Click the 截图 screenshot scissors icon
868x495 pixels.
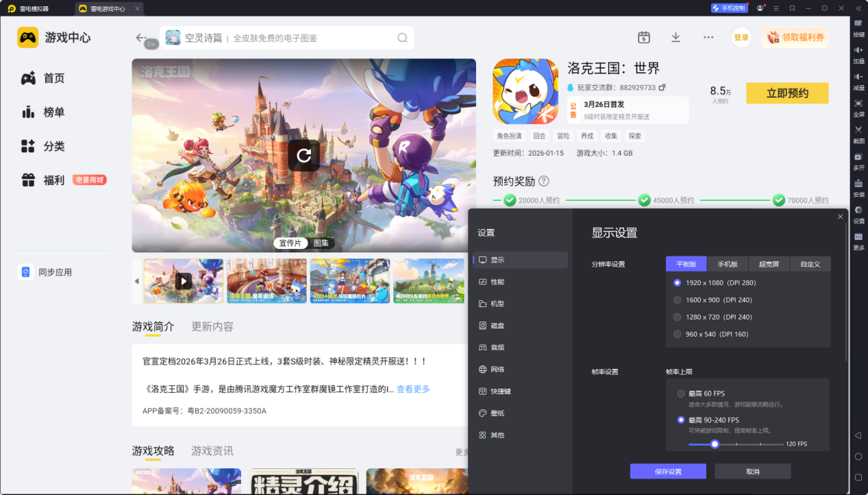pos(858,129)
